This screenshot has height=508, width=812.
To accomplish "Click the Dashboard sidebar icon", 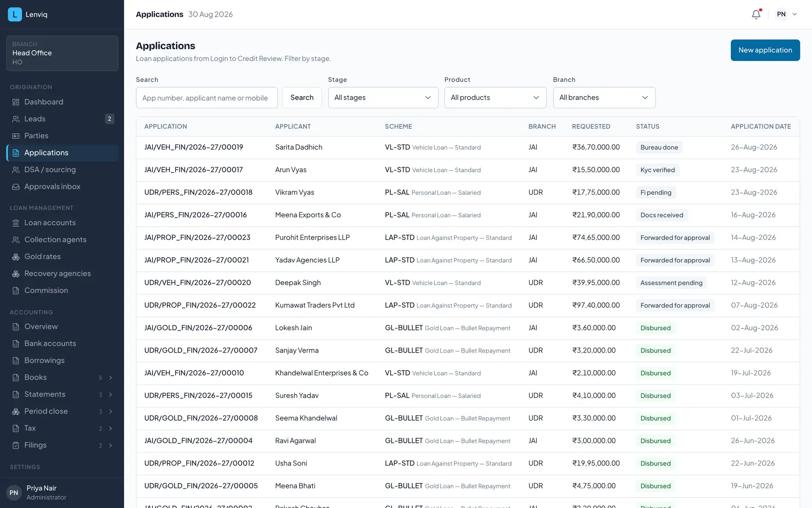I will point(16,102).
